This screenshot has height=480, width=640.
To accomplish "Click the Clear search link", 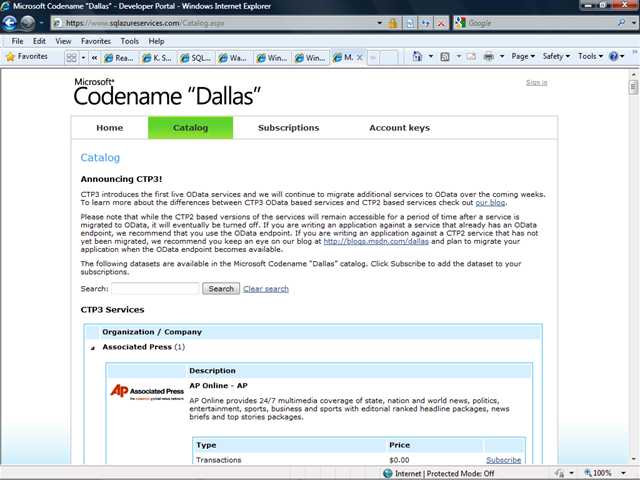I will coord(266,289).
